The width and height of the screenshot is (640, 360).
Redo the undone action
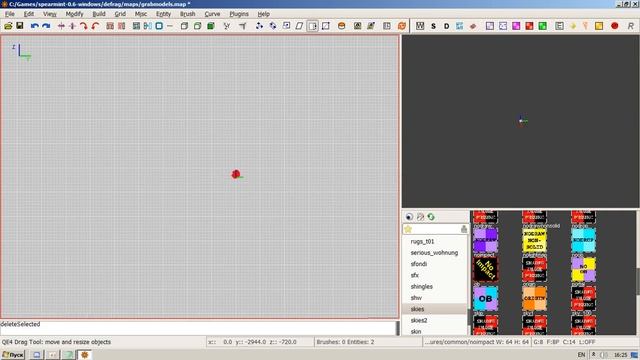tap(46, 26)
